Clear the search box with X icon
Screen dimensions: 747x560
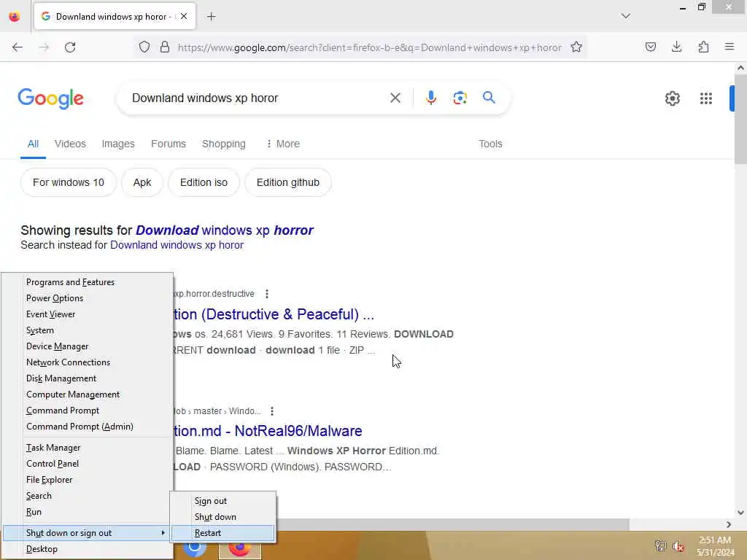pyautogui.click(x=395, y=98)
